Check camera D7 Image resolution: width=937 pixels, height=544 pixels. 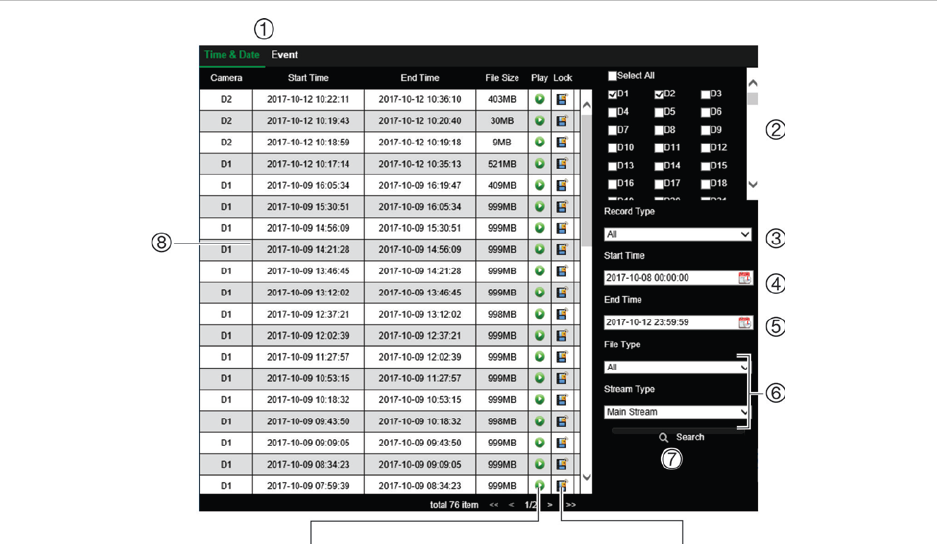pos(612,130)
